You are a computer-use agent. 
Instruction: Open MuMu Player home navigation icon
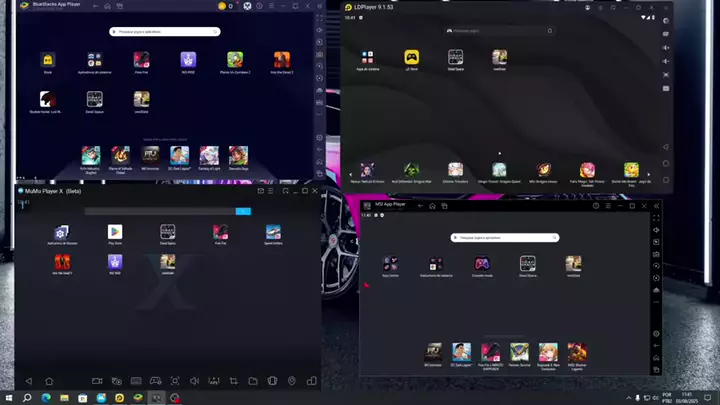pyautogui.click(x=49, y=381)
